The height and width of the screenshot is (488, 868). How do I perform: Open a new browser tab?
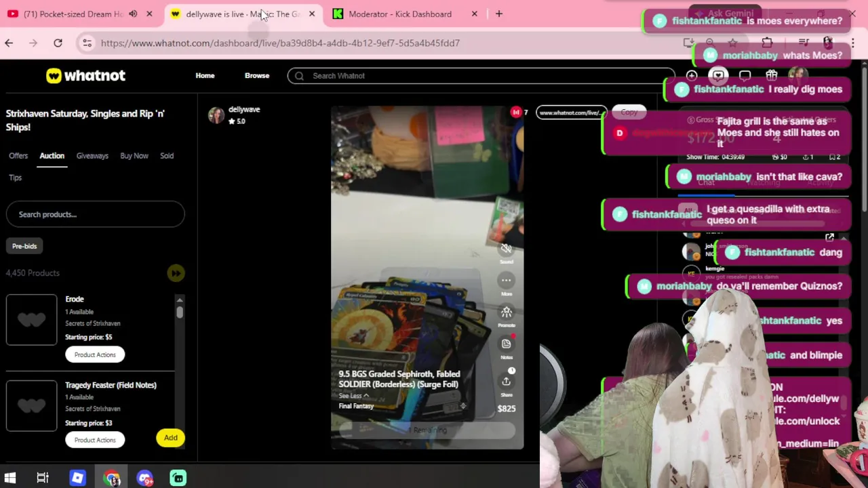(499, 14)
